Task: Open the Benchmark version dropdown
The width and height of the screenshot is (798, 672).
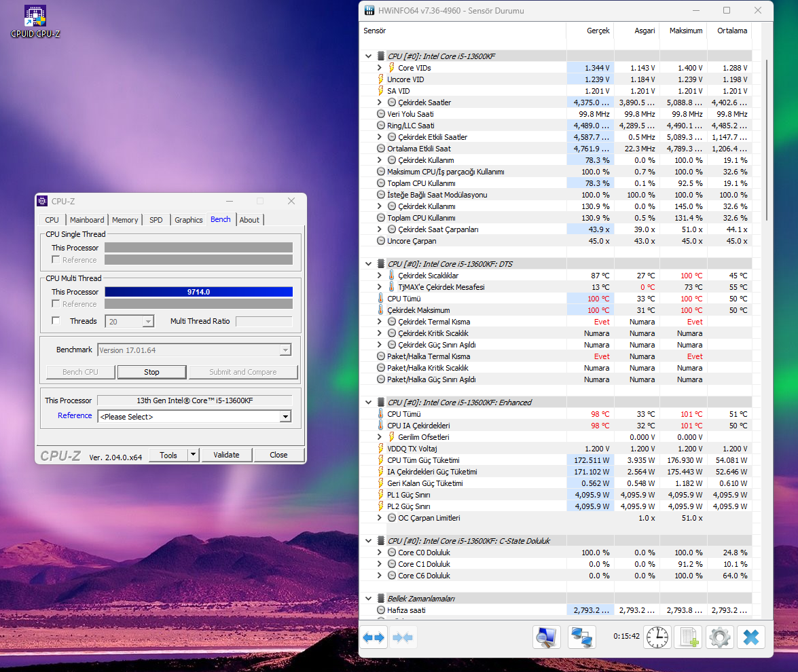Action: pos(285,350)
